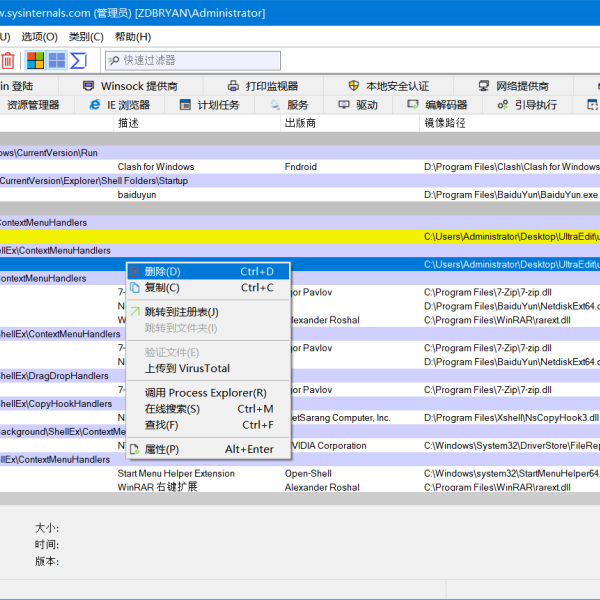The width and height of the screenshot is (600, 600).
Task: Choose 在线搜索(S) in the context menu
Action: point(208,409)
